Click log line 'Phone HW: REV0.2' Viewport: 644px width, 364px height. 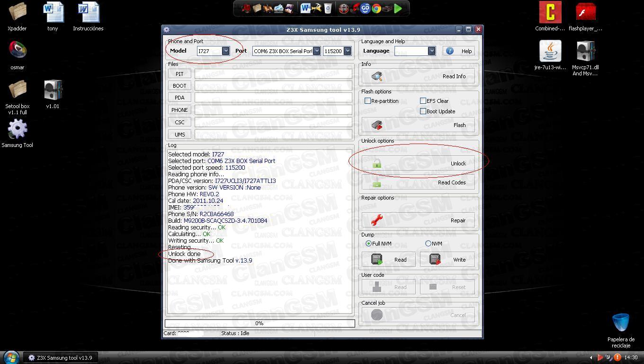point(194,194)
